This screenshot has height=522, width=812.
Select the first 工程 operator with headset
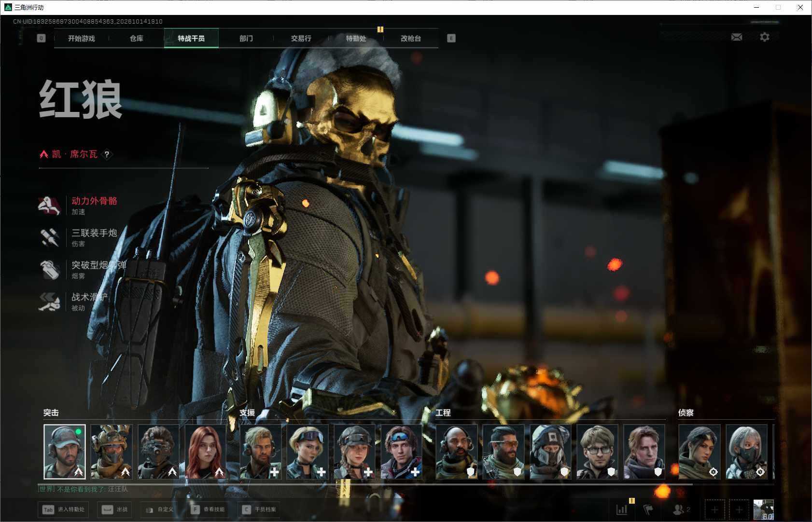[457, 452]
